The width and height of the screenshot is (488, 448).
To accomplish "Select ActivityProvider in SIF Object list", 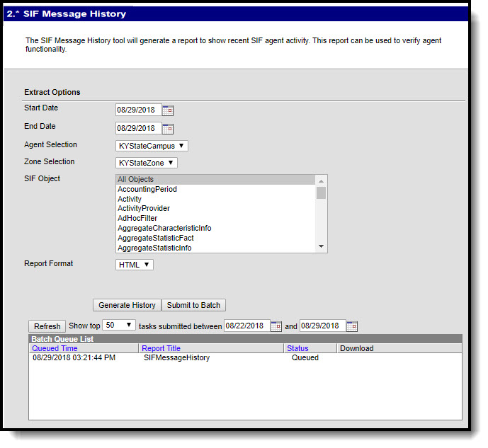I will (x=216, y=208).
